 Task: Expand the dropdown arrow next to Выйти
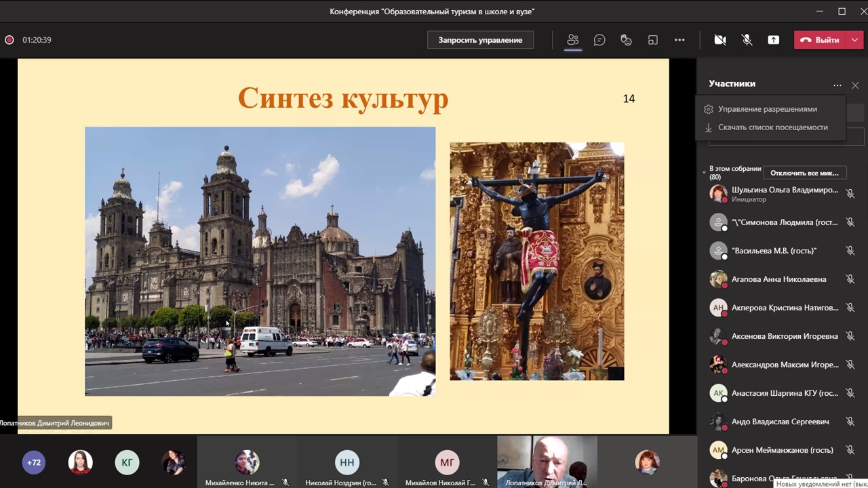click(x=854, y=40)
